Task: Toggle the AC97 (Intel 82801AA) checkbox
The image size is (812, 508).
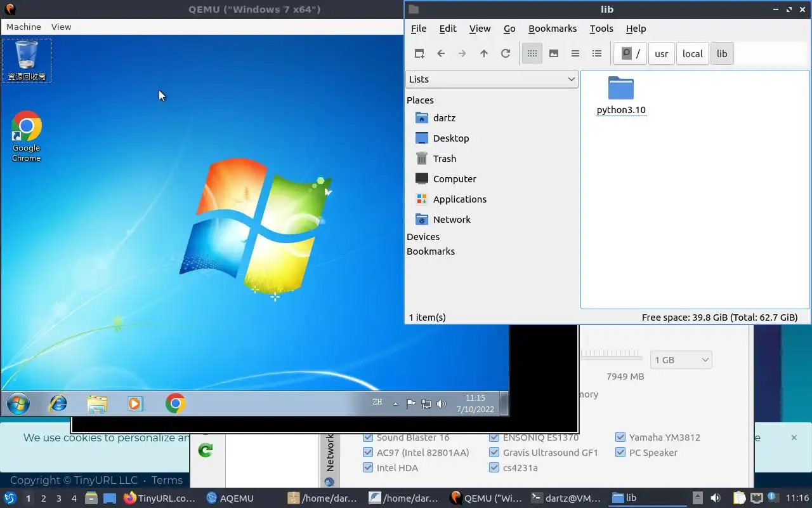Action: pyautogui.click(x=368, y=453)
